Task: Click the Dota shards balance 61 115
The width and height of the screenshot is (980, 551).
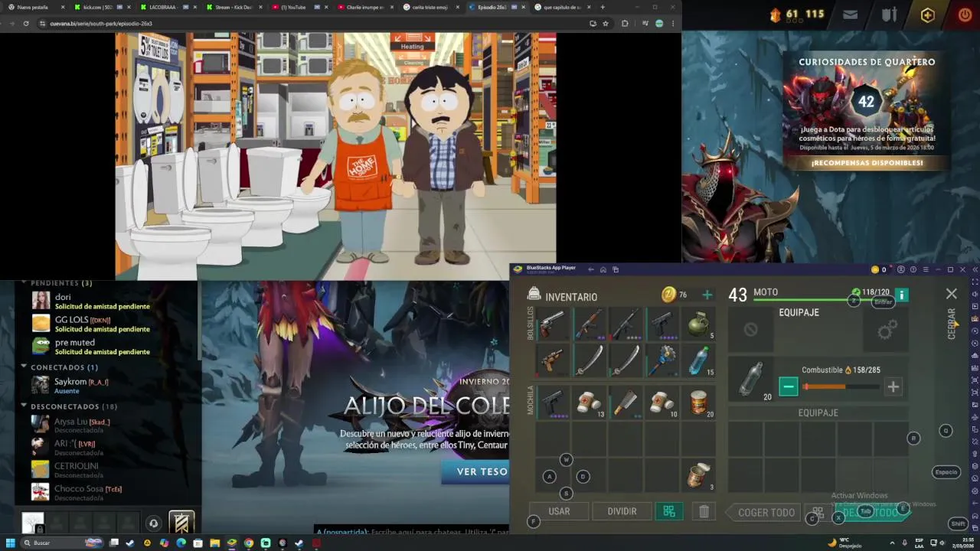Action: click(x=796, y=15)
